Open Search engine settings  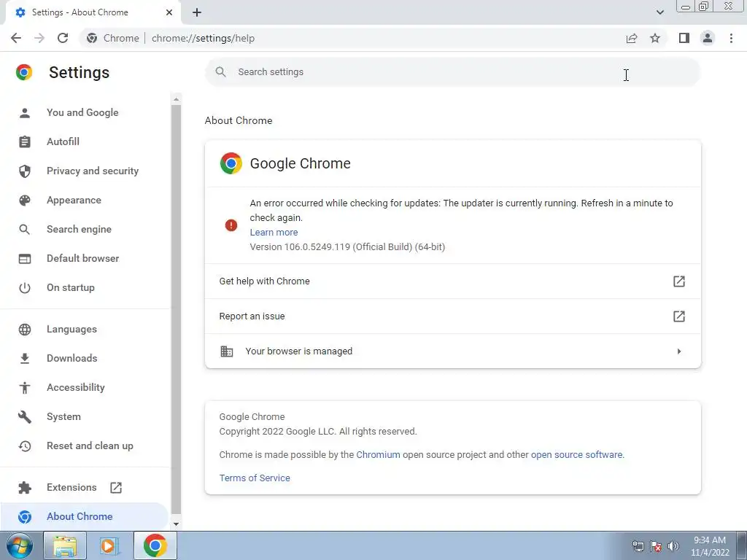79,229
